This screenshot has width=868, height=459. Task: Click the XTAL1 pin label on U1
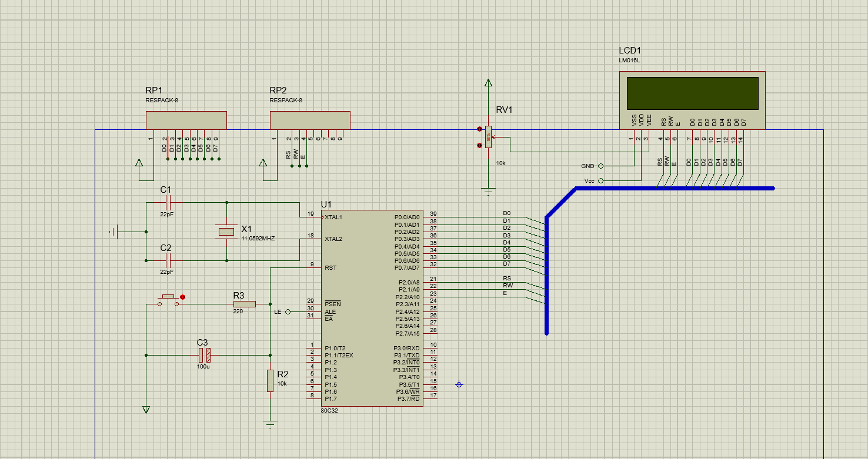point(333,217)
